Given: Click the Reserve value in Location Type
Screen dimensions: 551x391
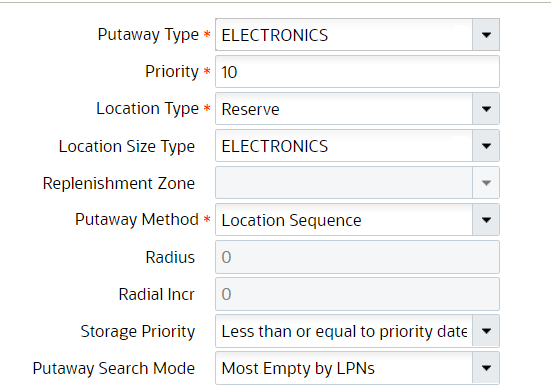Looking at the screenshot, I should point(251,109).
